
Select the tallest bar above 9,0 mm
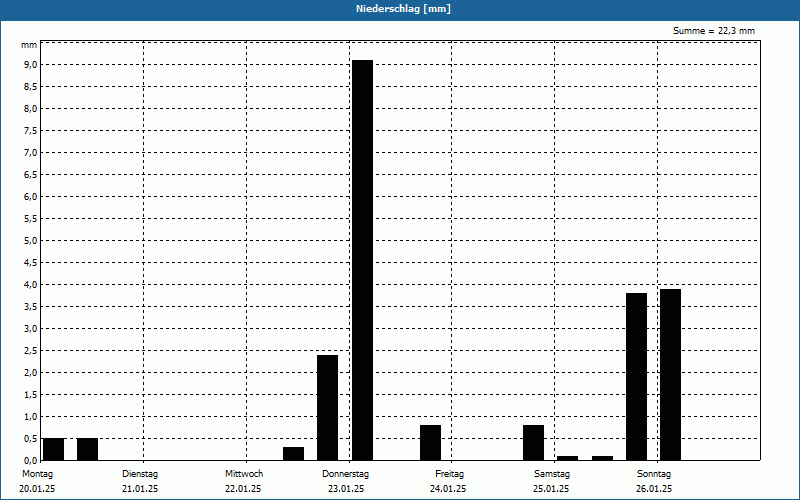362,260
